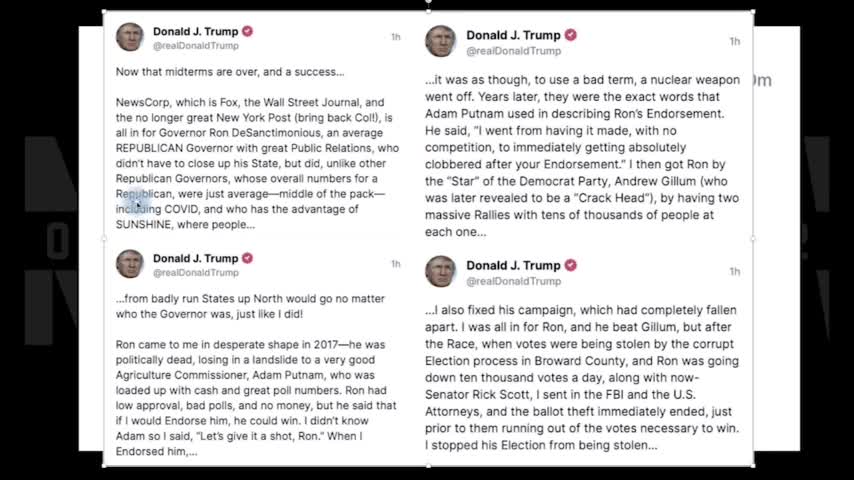Image resolution: width=854 pixels, height=480 pixels.
Task: Click @realDonaldTrump handle on "fixed his campaign" post
Action: click(x=513, y=281)
